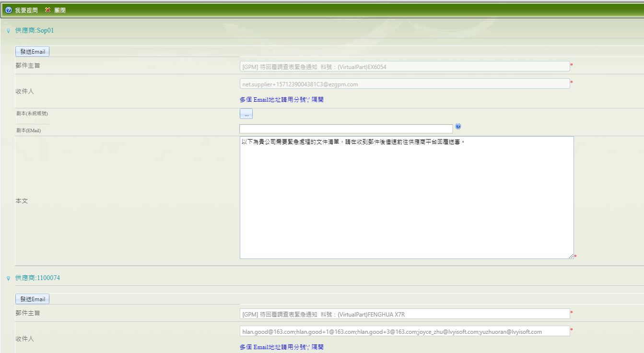The image size is (644, 353).
Task: Click the 供應商:Sop01 header text
Action: [x=35, y=30]
